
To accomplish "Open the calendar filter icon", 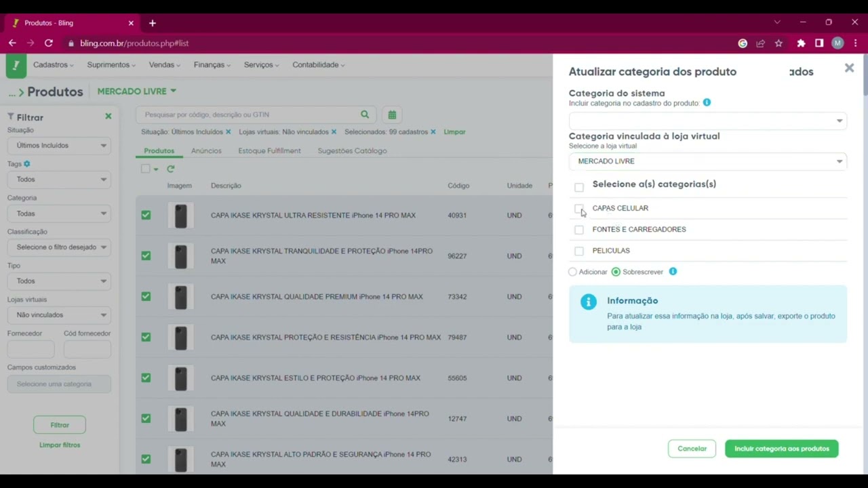I will [392, 115].
